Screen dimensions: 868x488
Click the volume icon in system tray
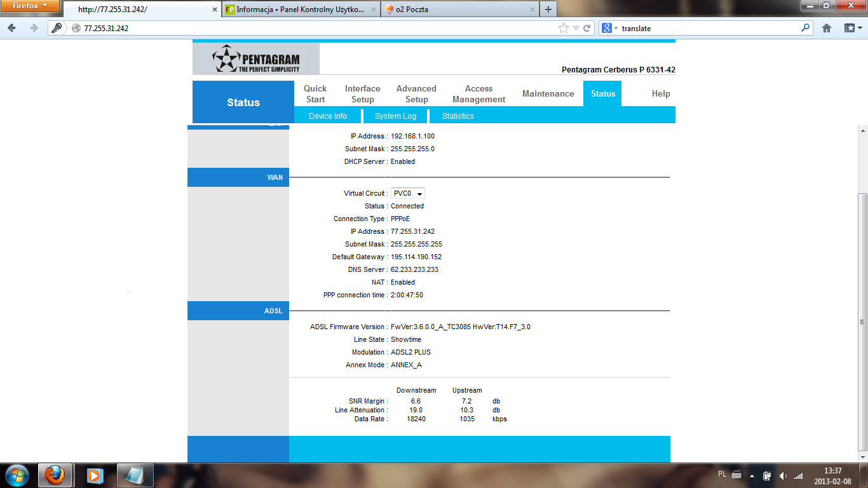click(783, 475)
